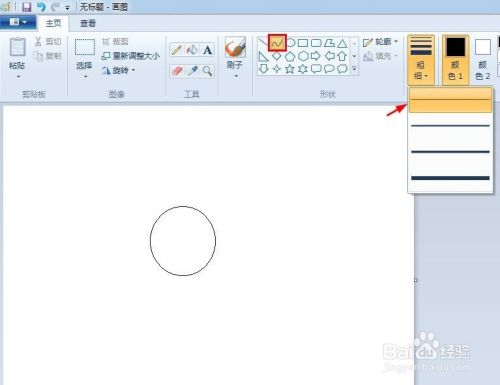Click the 粗细 Size dropdown button

pos(421,59)
